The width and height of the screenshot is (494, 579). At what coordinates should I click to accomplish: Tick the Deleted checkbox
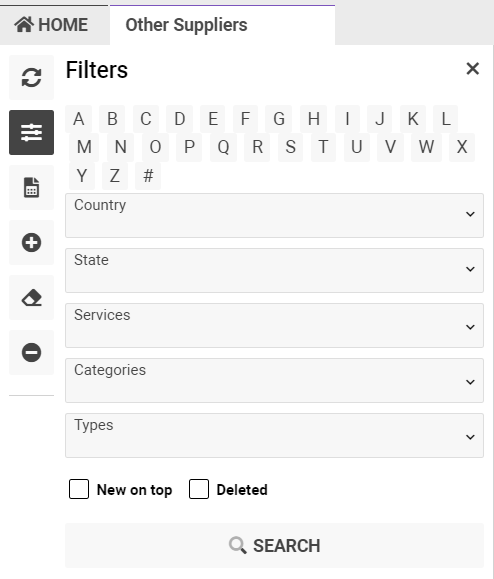pos(199,489)
